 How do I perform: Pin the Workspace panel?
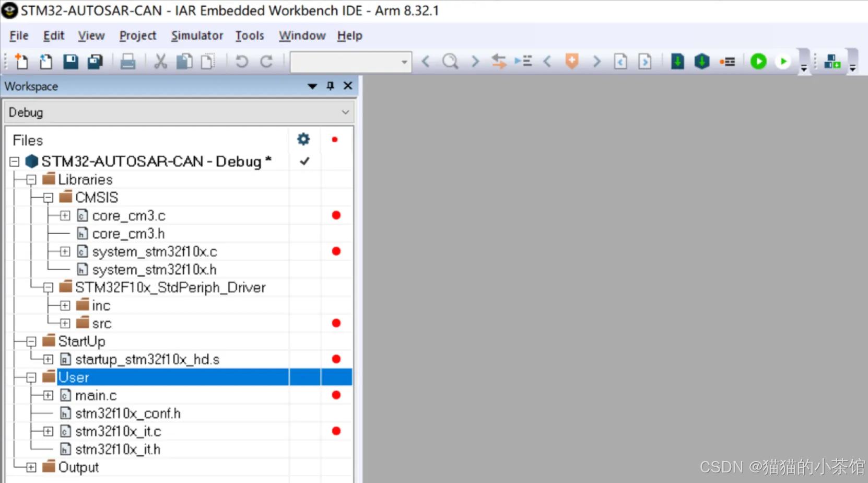click(x=330, y=86)
